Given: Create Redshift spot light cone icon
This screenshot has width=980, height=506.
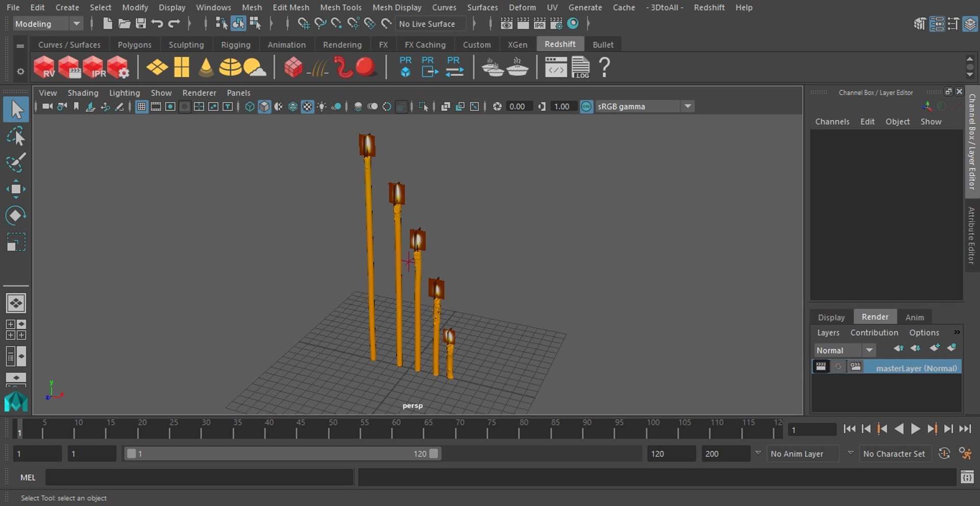Looking at the screenshot, I should point(206,67).
